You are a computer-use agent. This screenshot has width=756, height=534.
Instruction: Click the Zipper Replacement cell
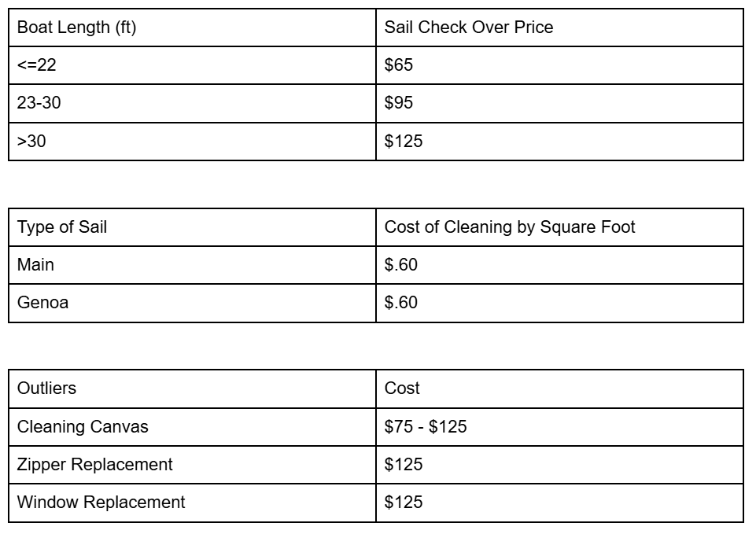click(192, 465)
